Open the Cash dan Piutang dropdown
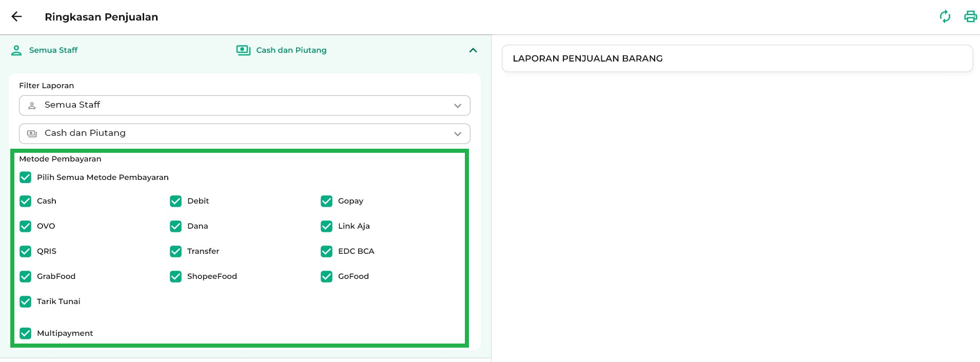 tap(244, 133)
